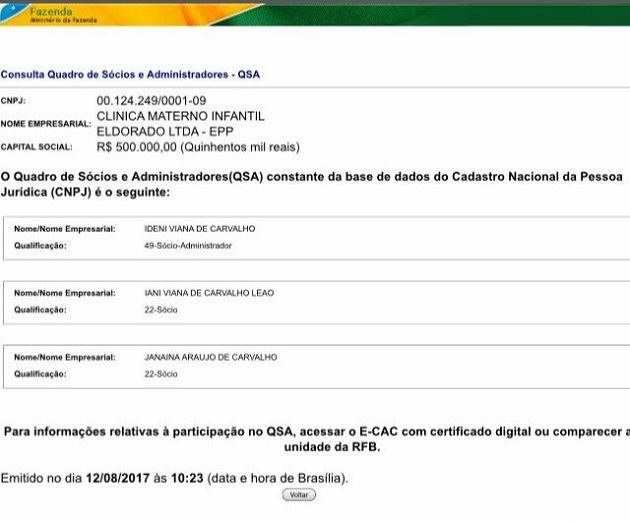Click 22-Sócio qualification under JANAINA ARAUJO
Viewport: 630px width, 521px height.
click(161, 374)
